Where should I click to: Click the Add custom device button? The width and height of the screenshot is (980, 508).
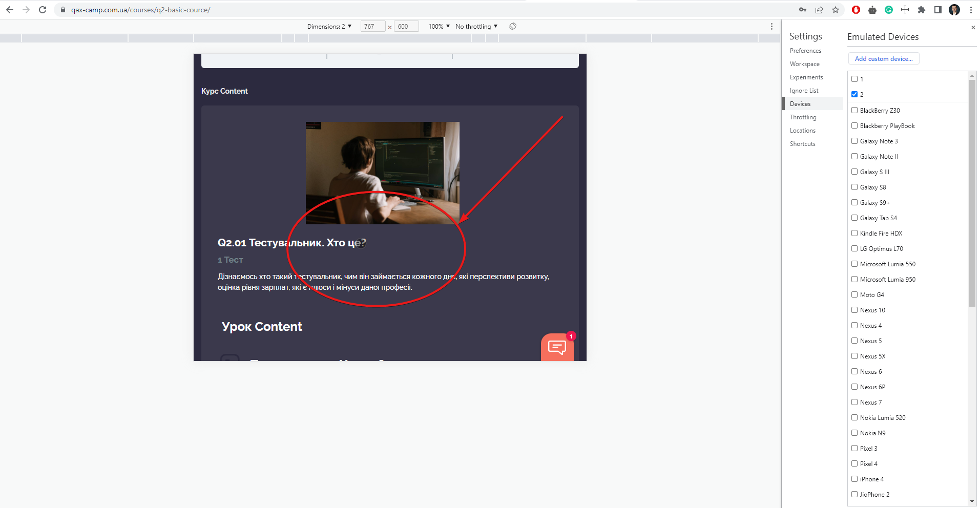(x=883, y=58)
